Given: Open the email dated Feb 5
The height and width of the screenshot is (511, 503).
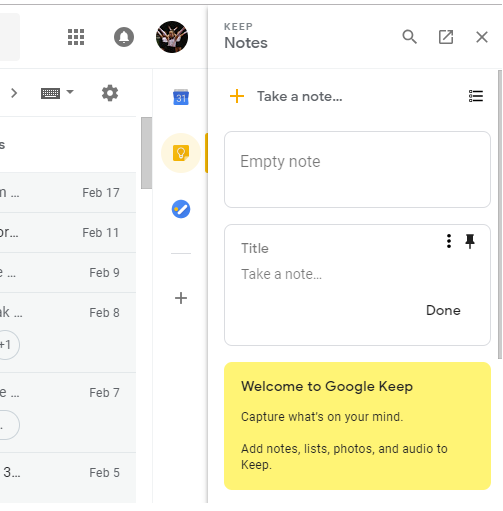Looking at the screenshot, I should (x=68, y=477).
